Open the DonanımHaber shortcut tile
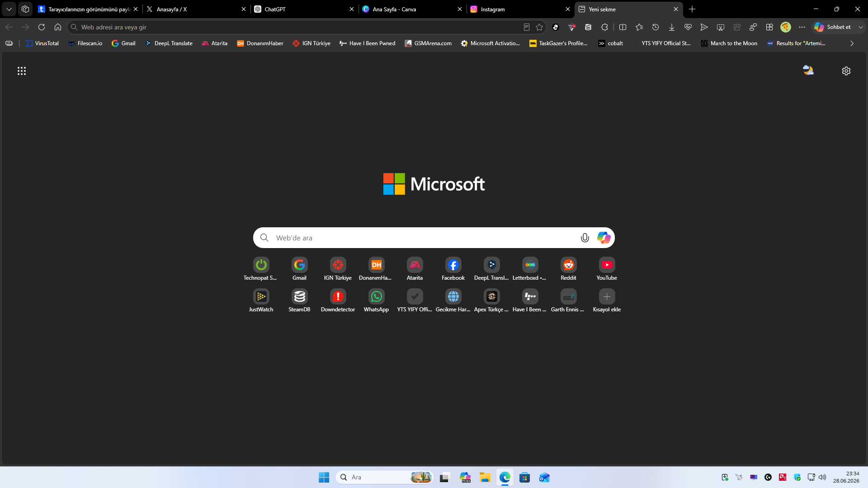 376,269
